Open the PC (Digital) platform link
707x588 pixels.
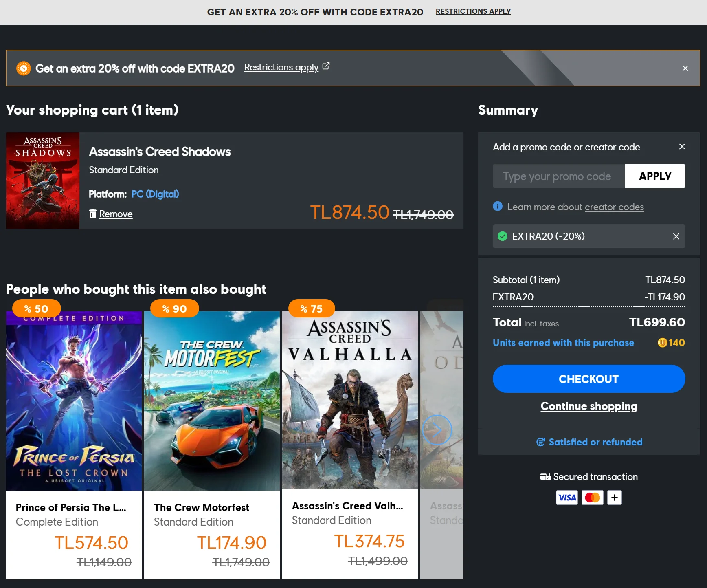[155, 194]
